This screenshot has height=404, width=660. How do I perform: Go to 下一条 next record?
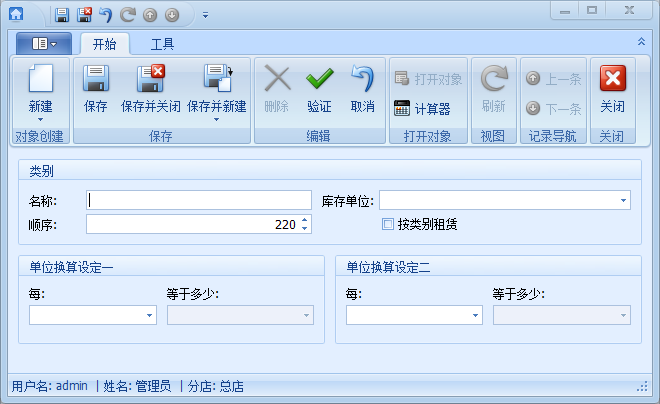coord(553,109)
